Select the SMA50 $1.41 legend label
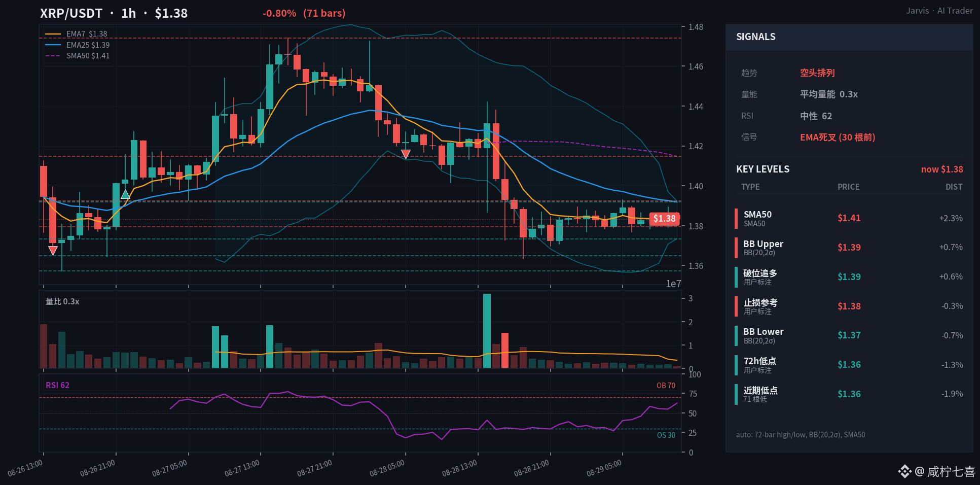This screenshot has height=485, width=980. [88, 56]
